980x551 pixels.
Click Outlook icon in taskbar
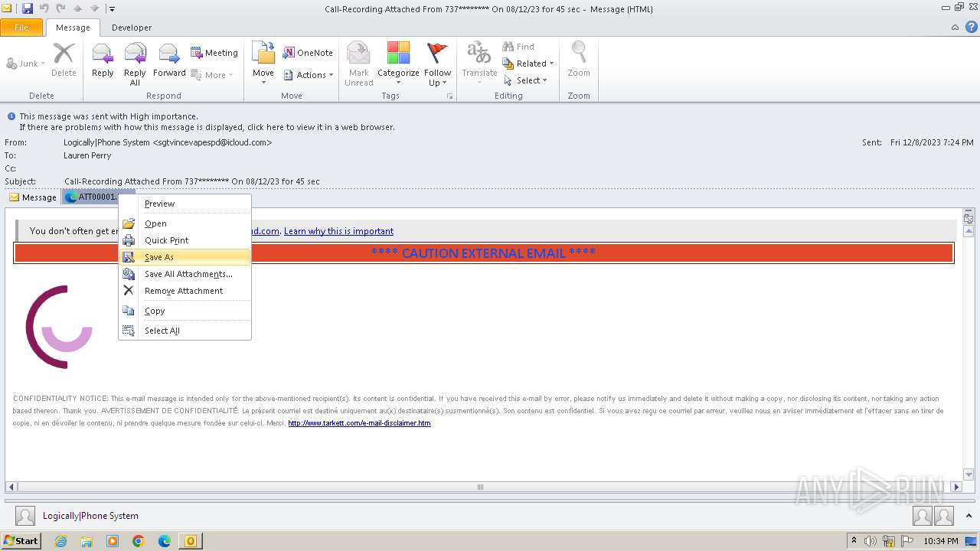[x=190, y=541]
